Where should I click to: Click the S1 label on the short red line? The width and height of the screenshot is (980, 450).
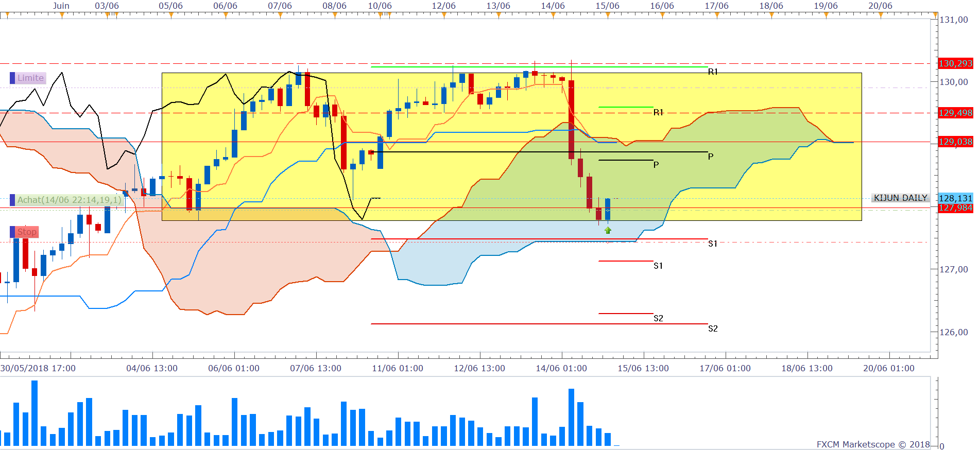pos(658,266)
